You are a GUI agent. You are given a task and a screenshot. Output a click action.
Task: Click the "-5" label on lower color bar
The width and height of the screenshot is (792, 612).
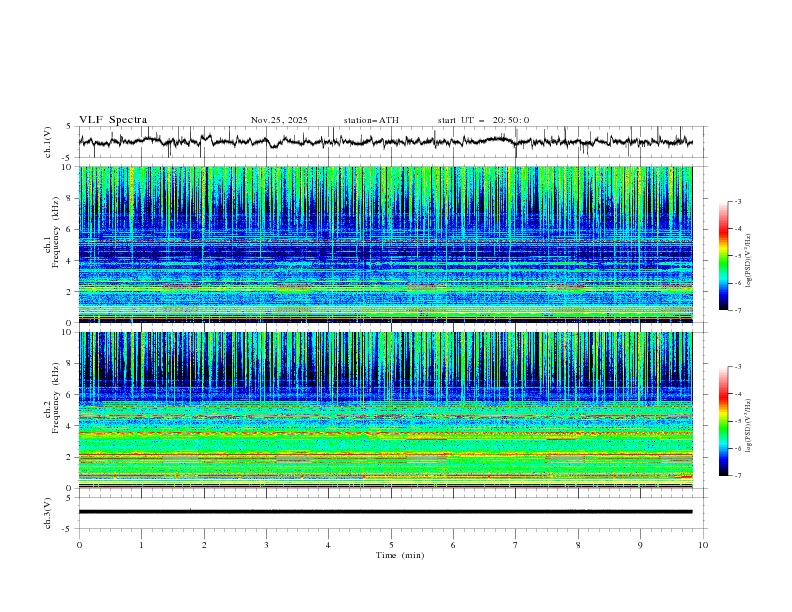738,421
